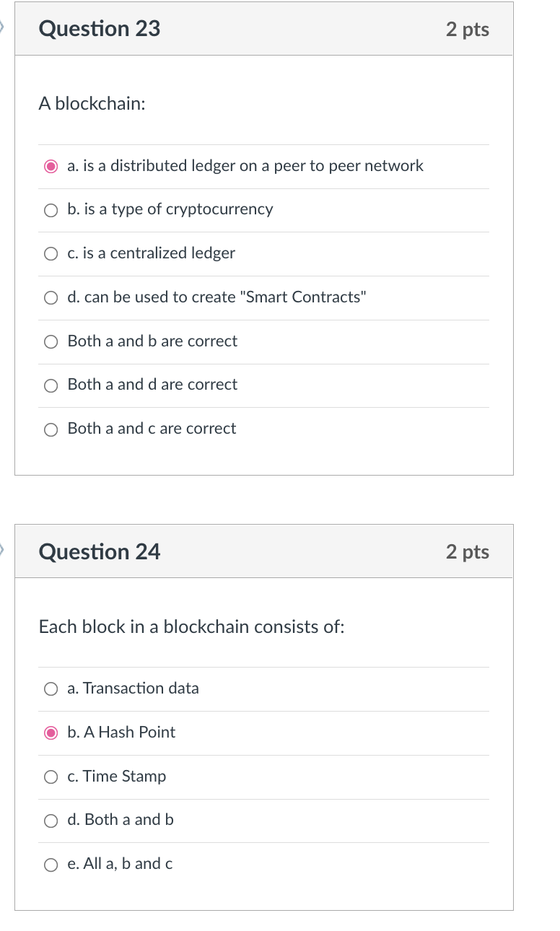
Task: Select answer "b. is a type of cryptocurrency"
Action: click(51, 210)
